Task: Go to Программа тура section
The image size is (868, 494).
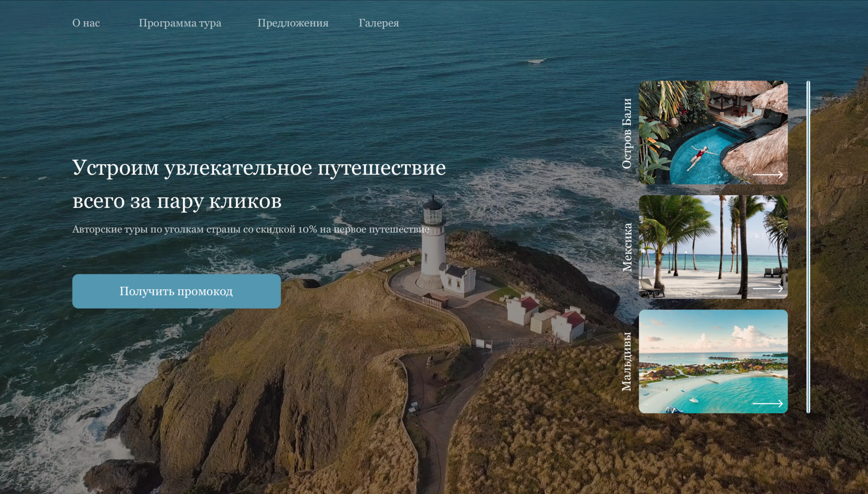Action: (180, 23)
